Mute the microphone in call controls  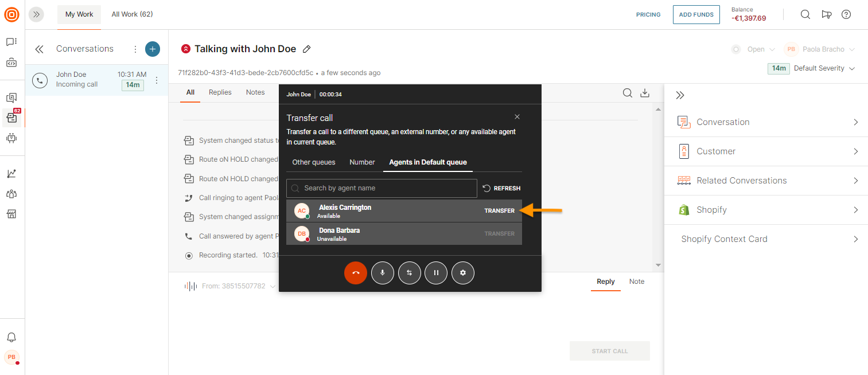(x=383, y=273)
